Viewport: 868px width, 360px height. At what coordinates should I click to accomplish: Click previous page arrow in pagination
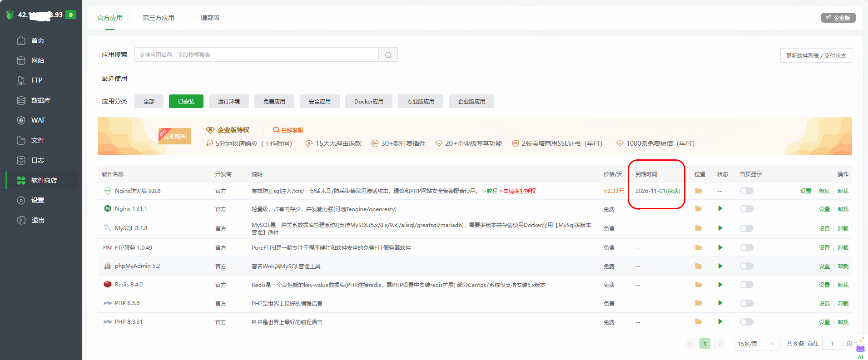690,344
